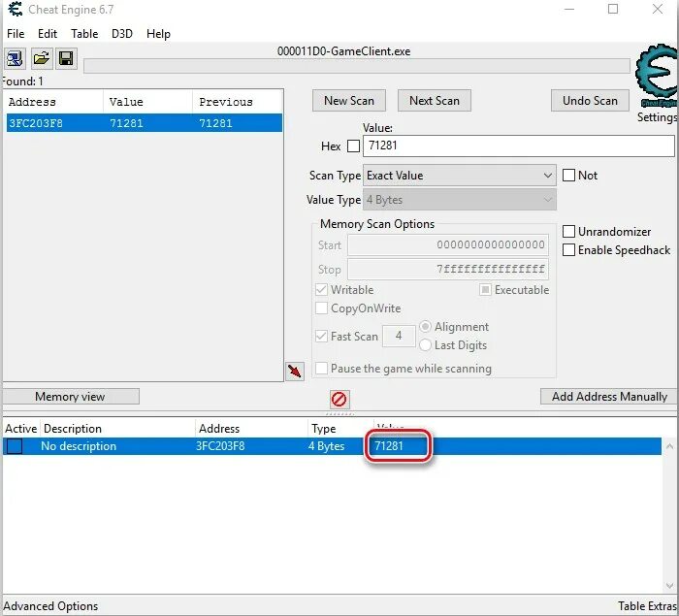
Task: Open Advanced Options
Action: 50,605
